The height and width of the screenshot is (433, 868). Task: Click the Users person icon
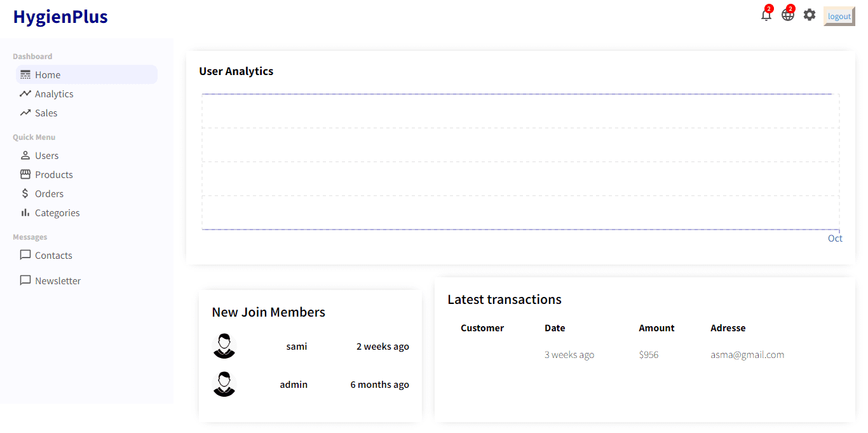(x=25, y=155)
